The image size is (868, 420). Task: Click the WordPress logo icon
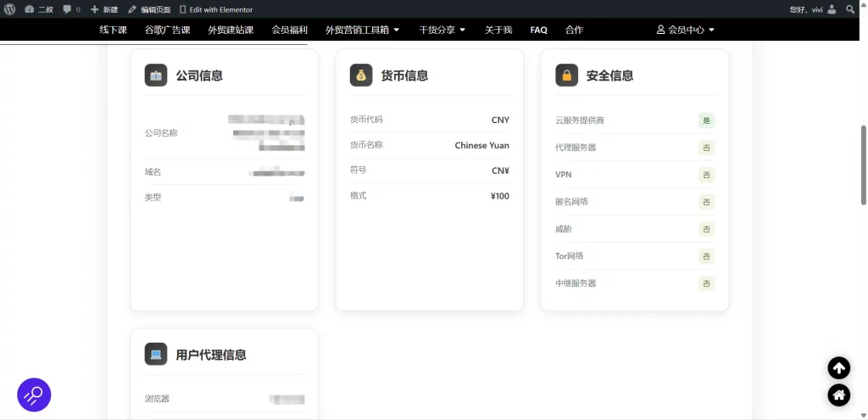coord(9,9)
